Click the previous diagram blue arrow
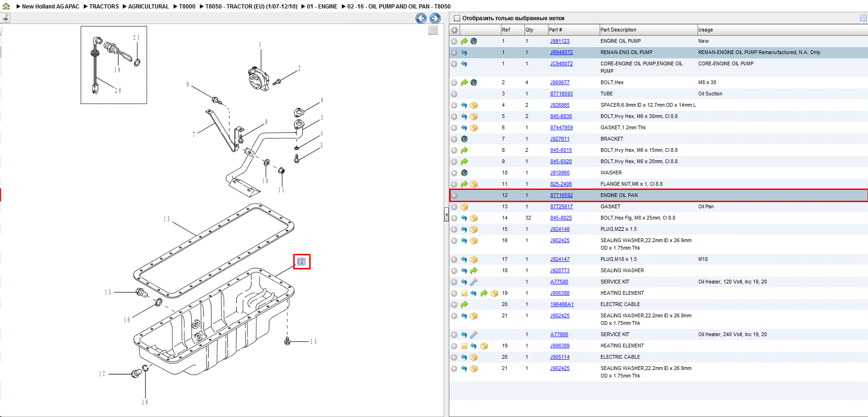Image resolution: width=868 pixels, height=417 pixels. 421,18
